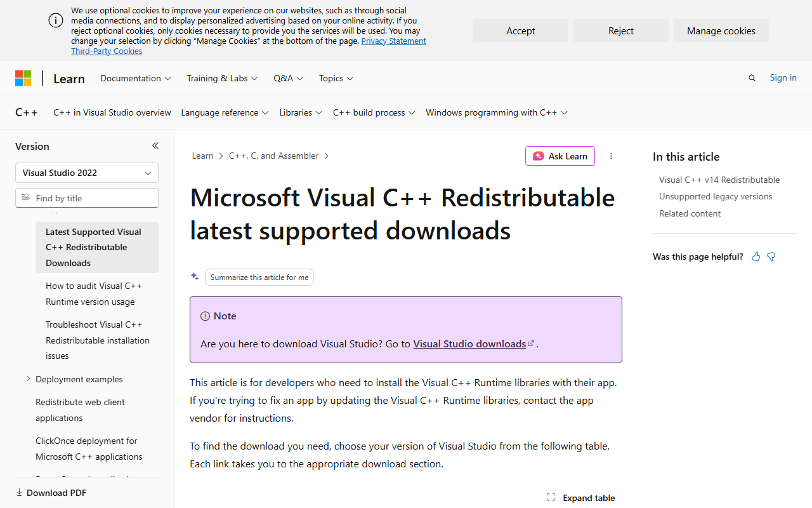Open Visual Studio 2022 version selector
Screen dimensions: 812x508
[87, 173]
